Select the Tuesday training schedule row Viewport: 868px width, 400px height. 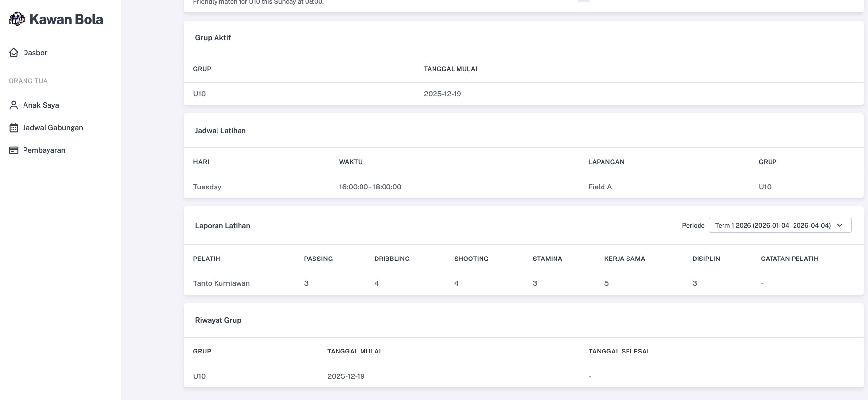(207, 187)
